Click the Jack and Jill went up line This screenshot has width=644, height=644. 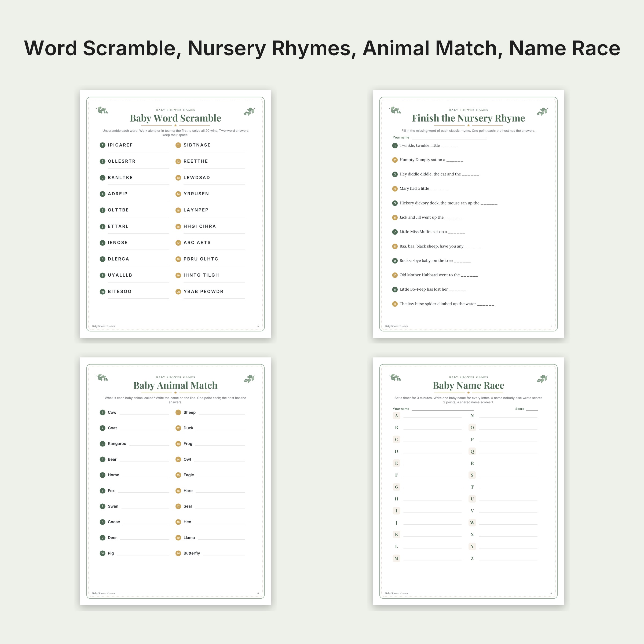click(x=430, y=217)
